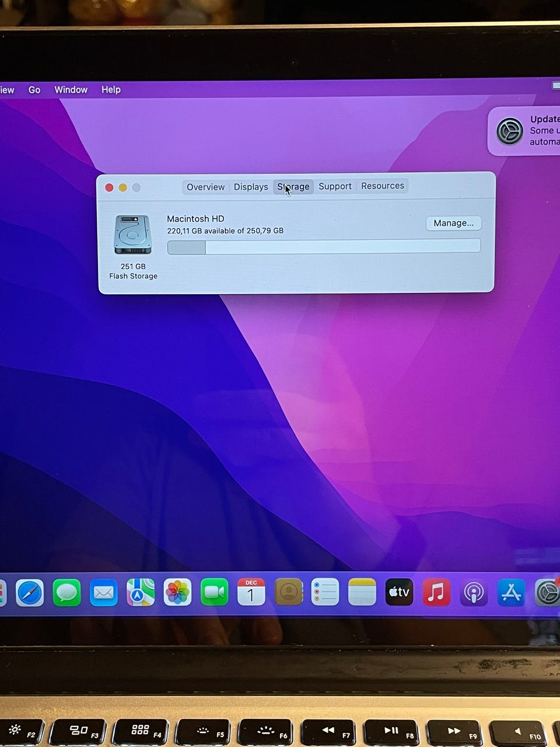The width and height of the screenshot is (560, 747).
Task: Open Podcasts from the Dock
Action: coord(474,593)
